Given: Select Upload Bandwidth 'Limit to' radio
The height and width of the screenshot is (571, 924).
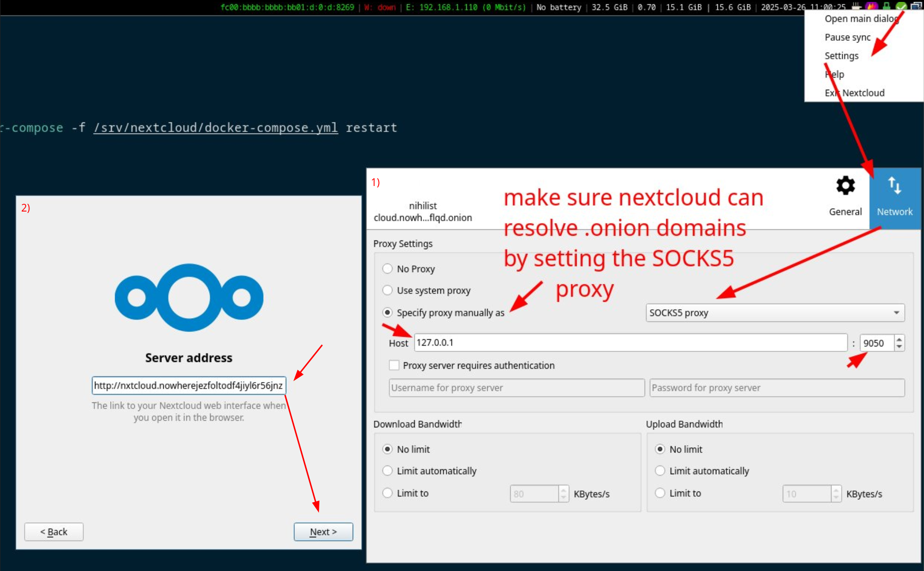Looking at the screenshot, I should [660, 493].
